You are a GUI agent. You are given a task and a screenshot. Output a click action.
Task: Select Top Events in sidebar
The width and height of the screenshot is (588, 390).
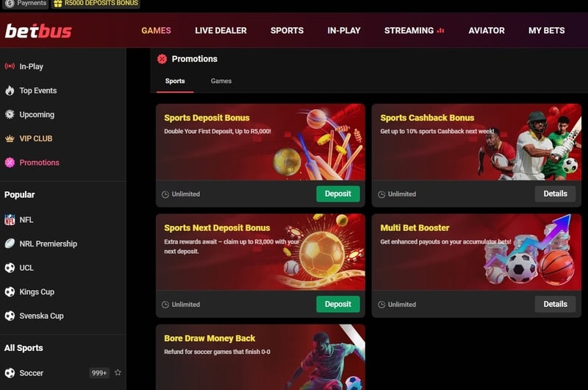click(x=63, y=91)
